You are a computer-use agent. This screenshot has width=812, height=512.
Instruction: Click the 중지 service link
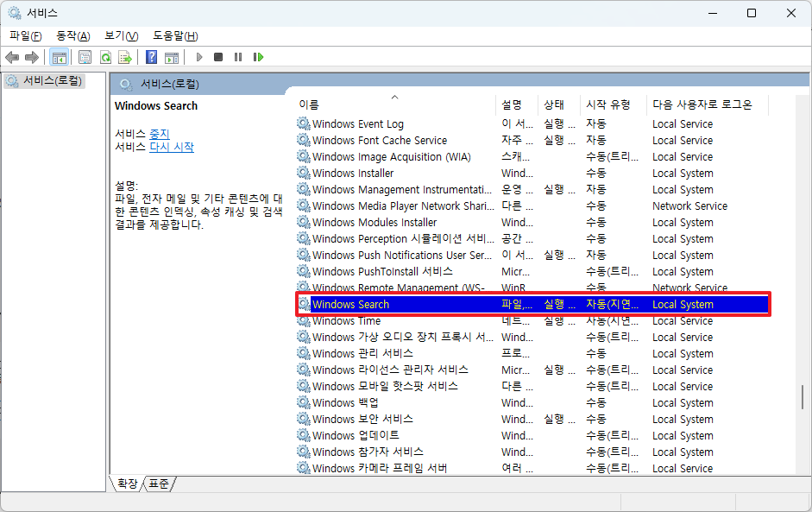[160, 134]
